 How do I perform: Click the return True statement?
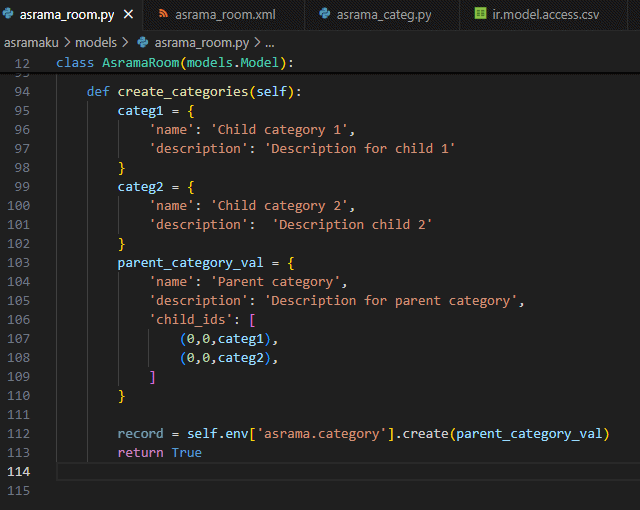(x=160, y=453)
